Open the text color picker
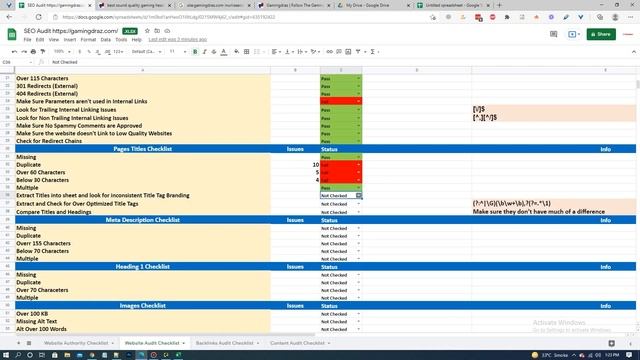640x360 pixels. click(224, 52)
